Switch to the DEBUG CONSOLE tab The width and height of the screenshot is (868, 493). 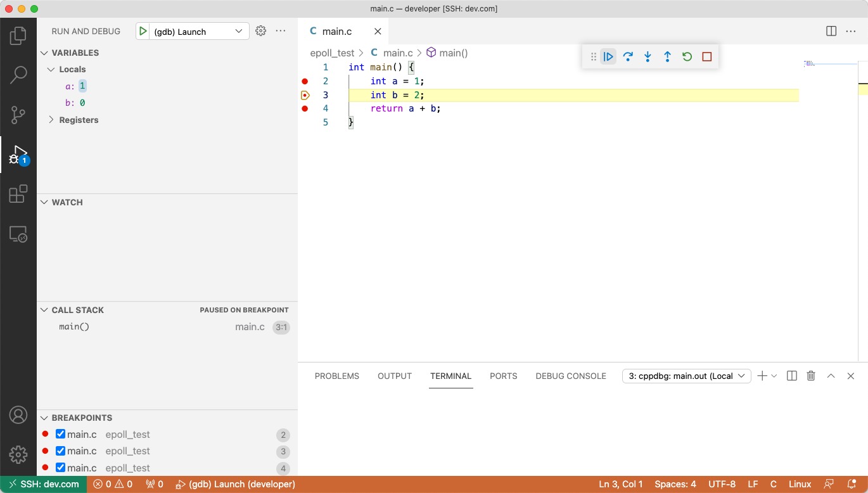[570, 376]
